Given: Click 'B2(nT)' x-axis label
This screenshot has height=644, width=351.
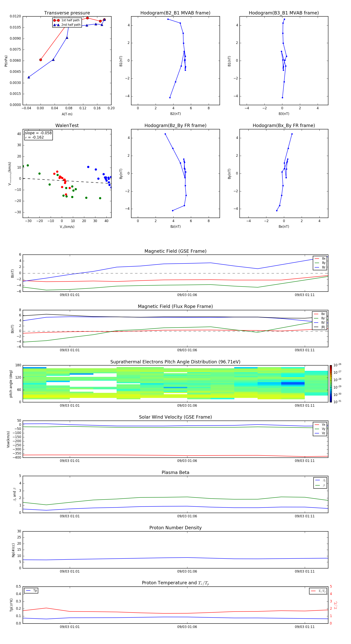Looking at the screenshot, I should tap(175, 114).
